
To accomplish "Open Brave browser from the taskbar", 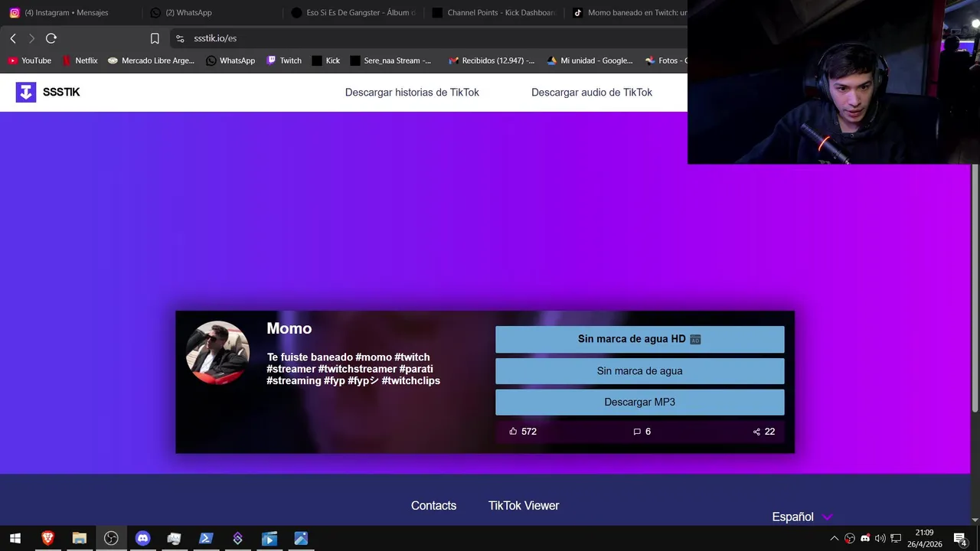I will [47, 539].
